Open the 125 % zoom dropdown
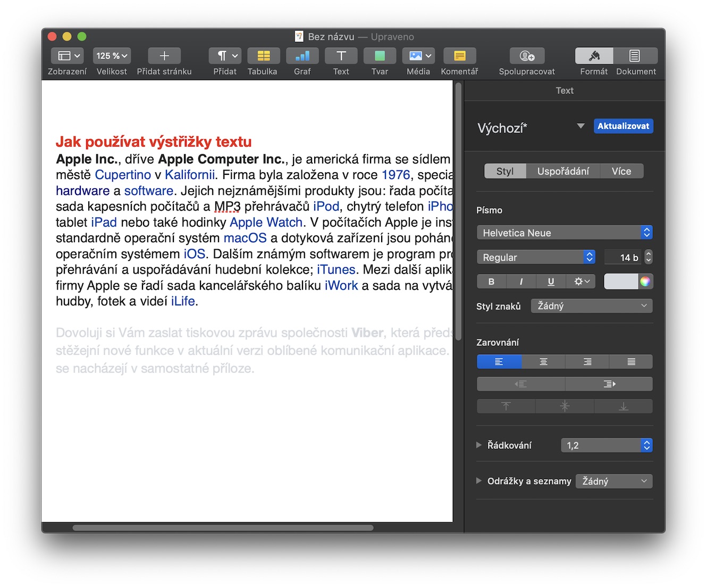The height and width of the screenshot is (588, 707). point(112,56)
